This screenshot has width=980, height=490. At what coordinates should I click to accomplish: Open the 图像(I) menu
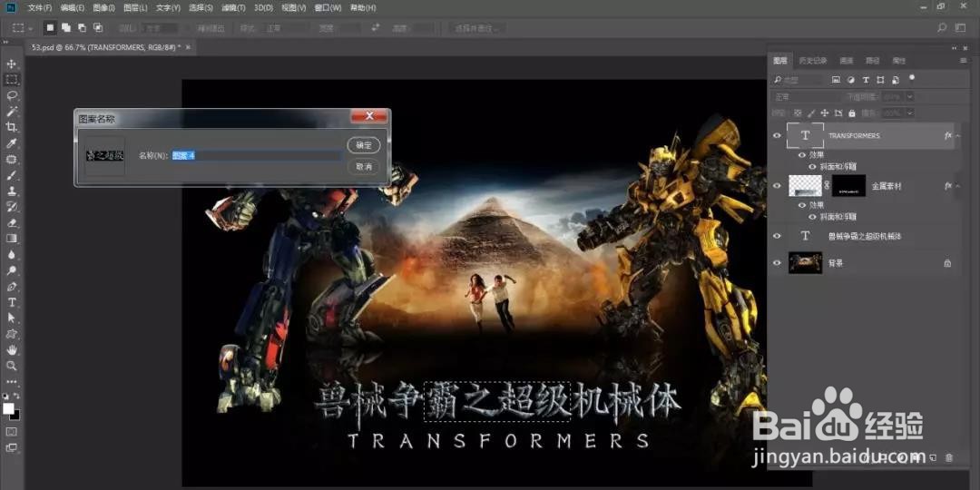(x=103, y=8)
